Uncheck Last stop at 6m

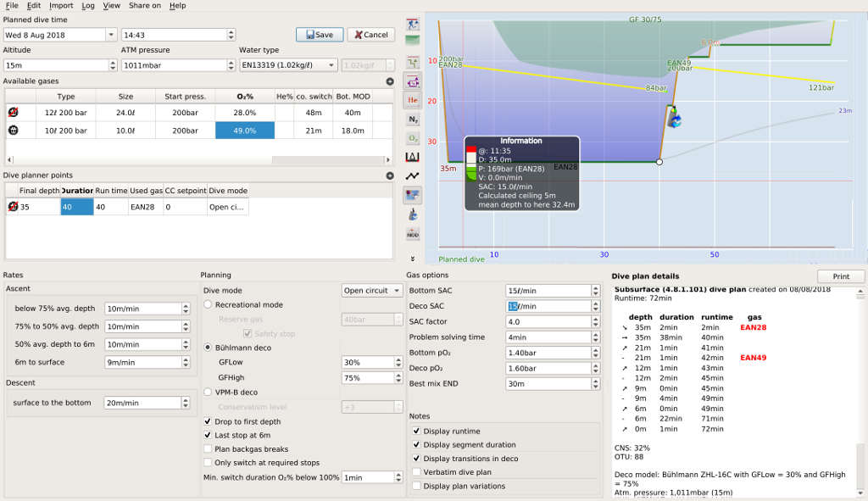coord(208,435)
